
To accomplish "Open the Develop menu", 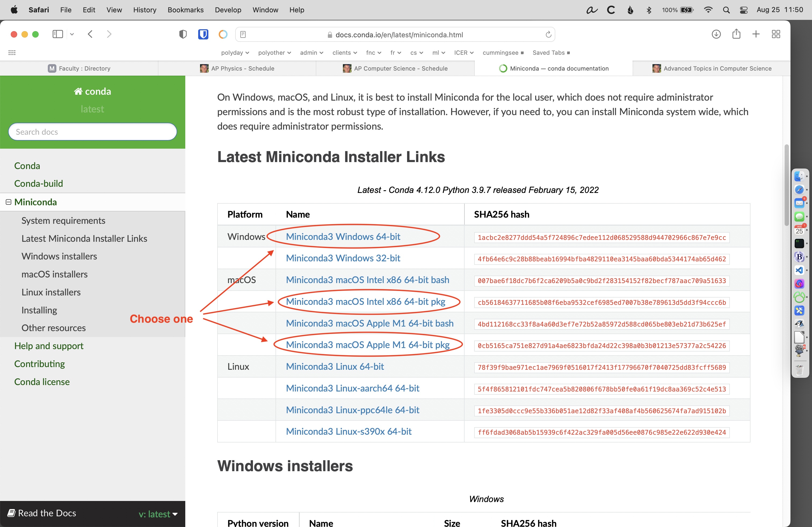I will point(228,10).
